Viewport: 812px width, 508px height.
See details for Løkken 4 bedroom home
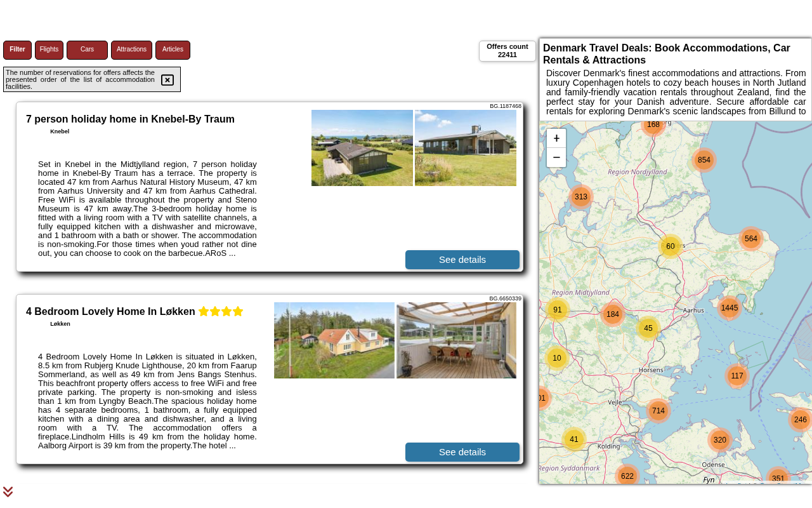tap(462, 452)
